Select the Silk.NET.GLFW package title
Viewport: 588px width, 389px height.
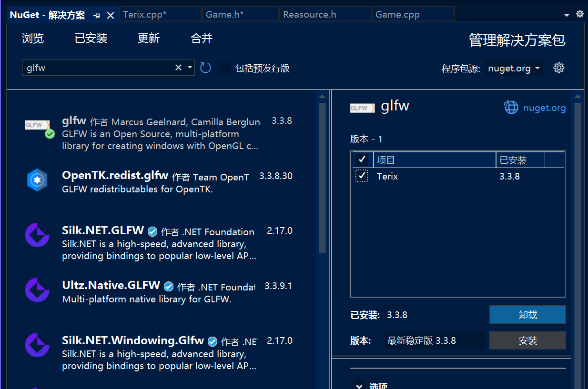pos(103,230)
